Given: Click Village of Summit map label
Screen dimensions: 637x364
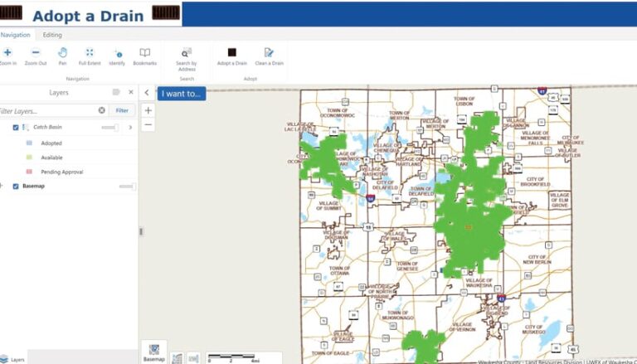Looking at the screenshot, I should (329, 206).
